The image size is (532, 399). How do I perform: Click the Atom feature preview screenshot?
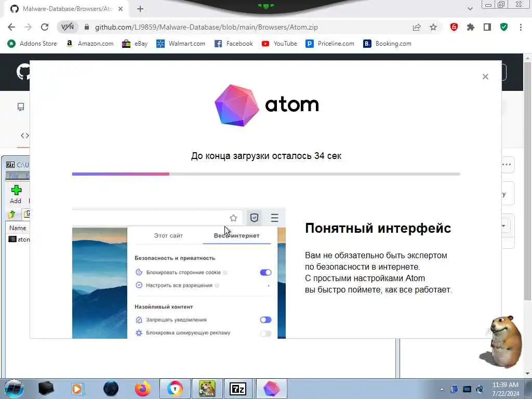click(x=179, y=273)
